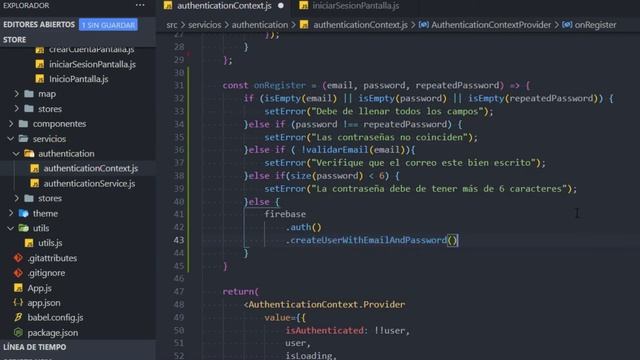Expand the stores folder under servicios
The width and height of the screenshot is (640, 360).
[16, 198]
